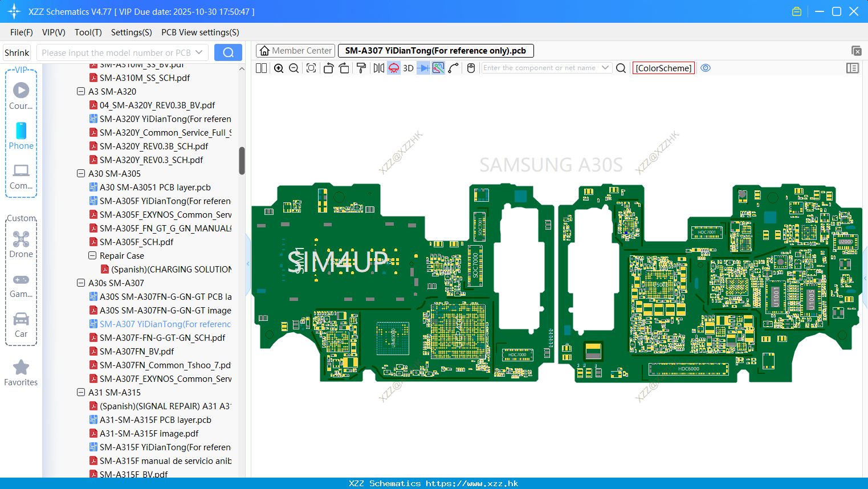The width and height of the screenshot is (868, 489).
Task: Open the VIP(V) menu
Action: 54,32
